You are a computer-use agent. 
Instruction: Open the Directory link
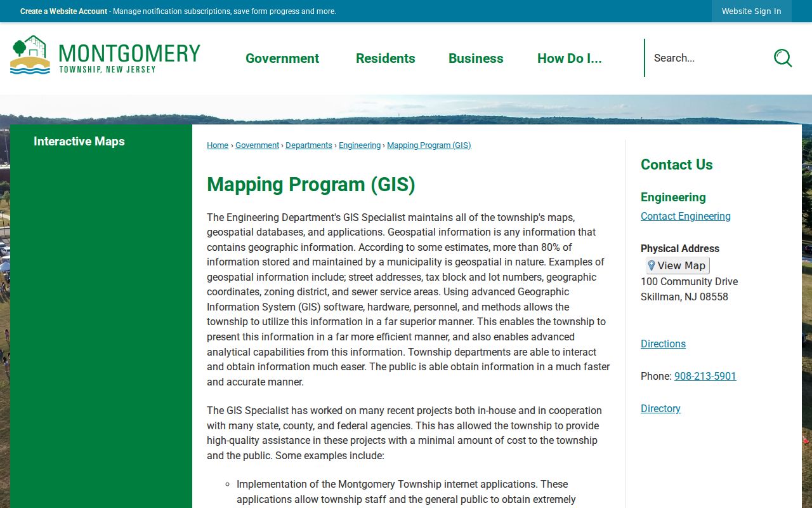point(660,409)
